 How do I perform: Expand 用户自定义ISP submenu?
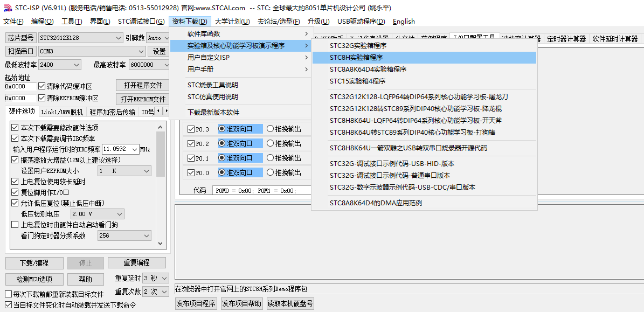[241, 58]
